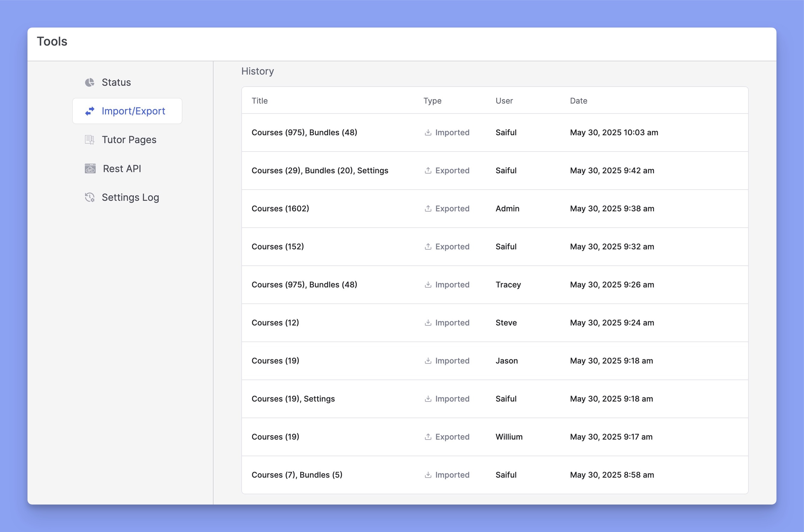Select 'Courses (29), Bundles (20), Settings' title

pyautogui.click(x=320, y=170)
